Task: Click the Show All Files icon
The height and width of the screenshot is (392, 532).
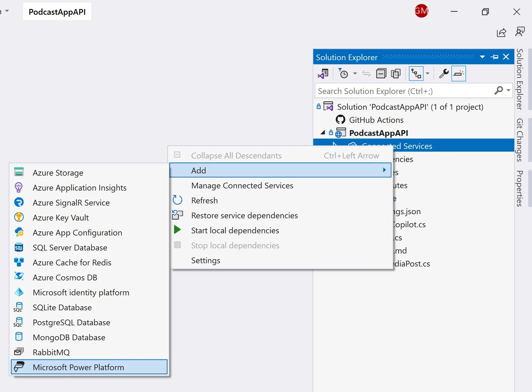Action: pyautogui.click(x=396, y=73)
